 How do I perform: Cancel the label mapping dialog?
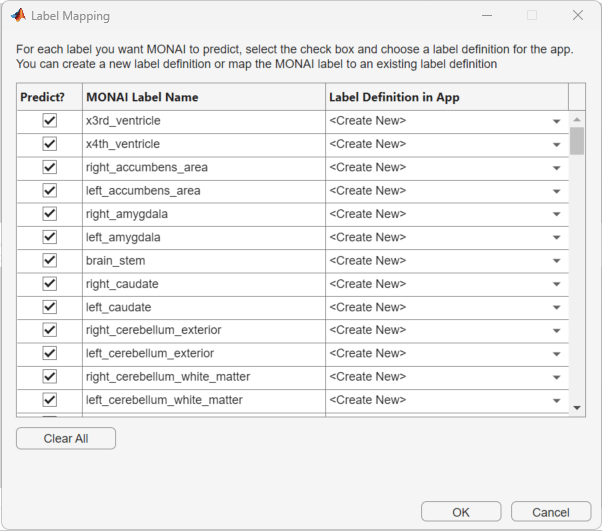550,512
